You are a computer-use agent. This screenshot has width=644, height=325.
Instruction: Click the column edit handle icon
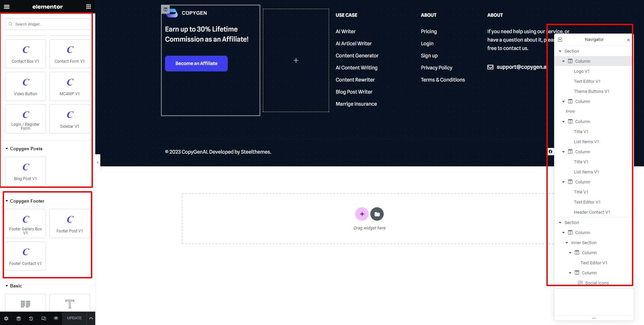click(x=165, y=9)
